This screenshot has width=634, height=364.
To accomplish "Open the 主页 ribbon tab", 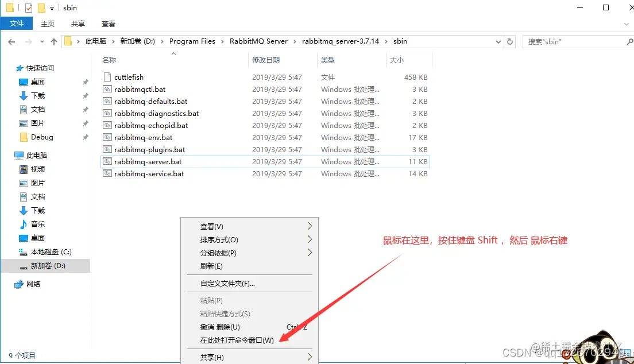I will tap(47, 24).
